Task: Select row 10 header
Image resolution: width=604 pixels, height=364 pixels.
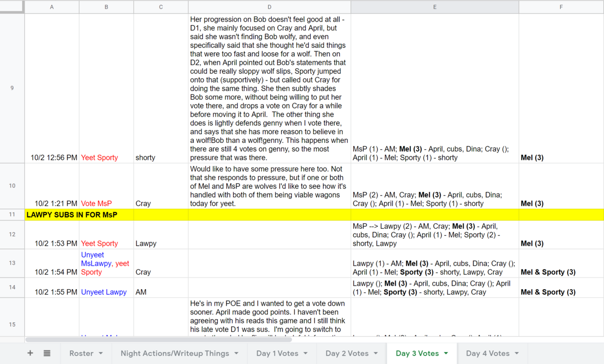Action: pos(12,186)
